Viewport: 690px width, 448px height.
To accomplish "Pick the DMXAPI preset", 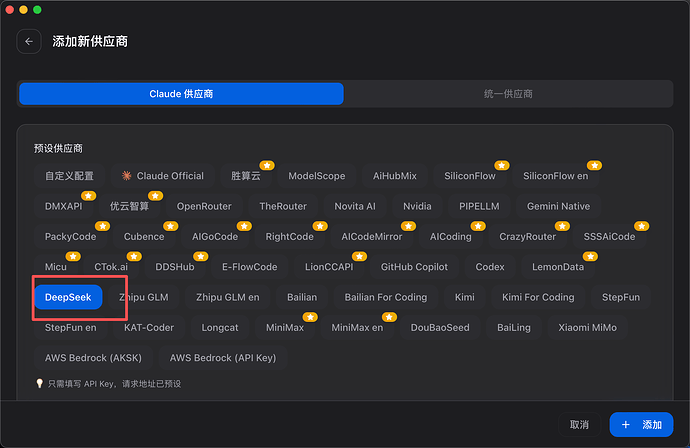I will pos(63,206).
